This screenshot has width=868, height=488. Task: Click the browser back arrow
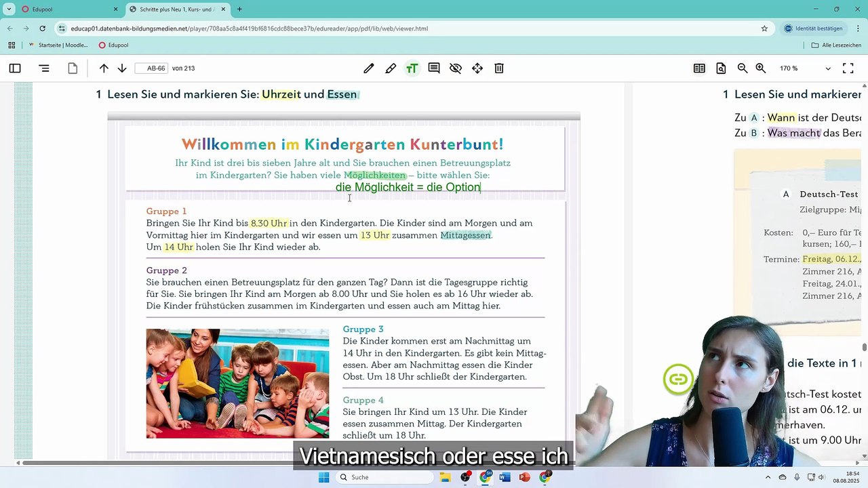coord(9,28)
